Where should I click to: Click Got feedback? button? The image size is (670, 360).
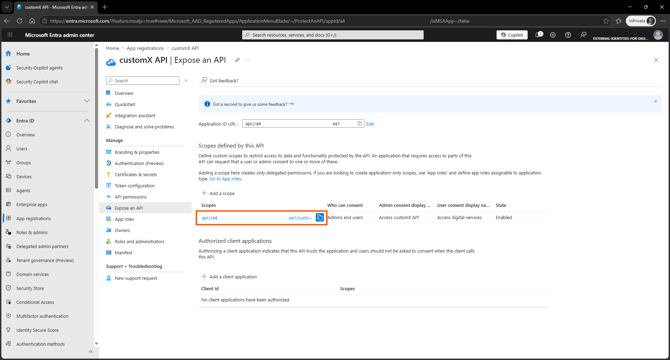[220, 80]
